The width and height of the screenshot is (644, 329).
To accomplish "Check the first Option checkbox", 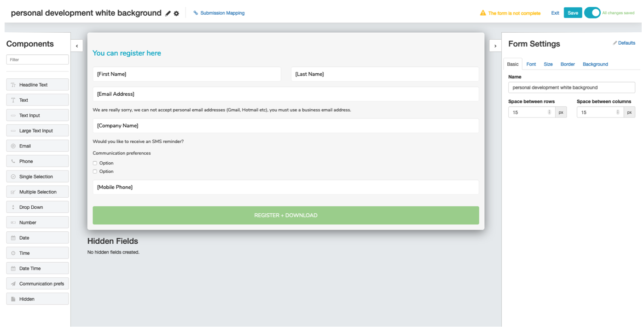I will pos(95,163).
